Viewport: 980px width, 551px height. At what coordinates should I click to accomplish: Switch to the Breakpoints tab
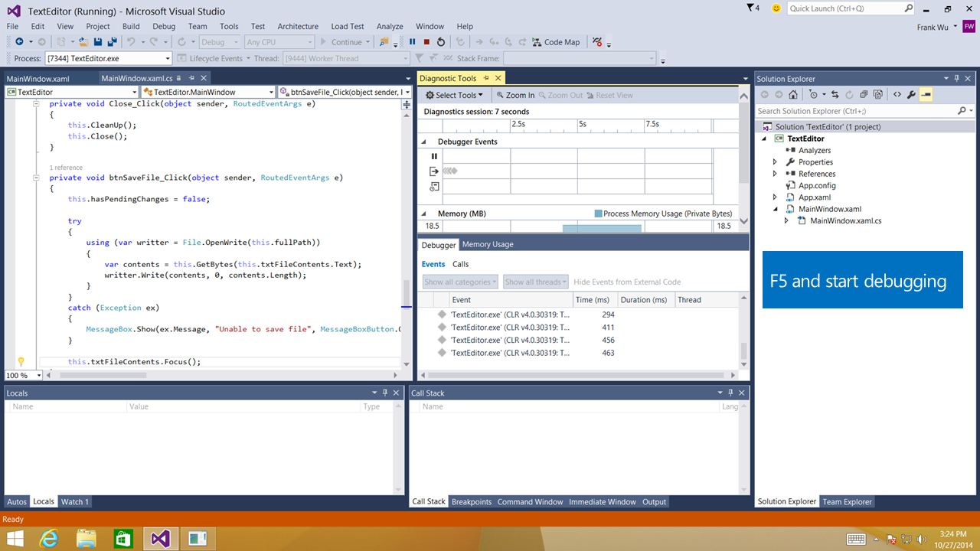[471, 502]
